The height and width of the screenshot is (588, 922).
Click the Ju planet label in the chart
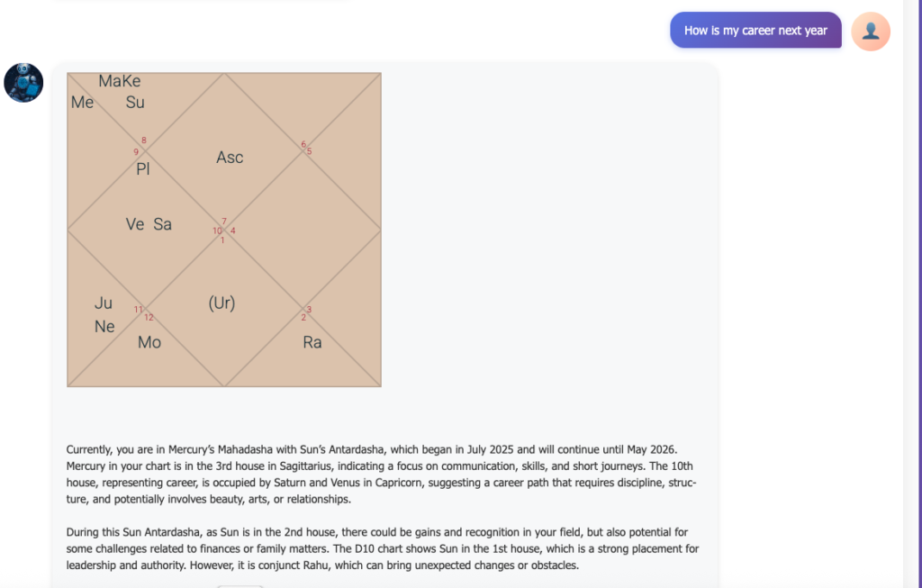104,303
